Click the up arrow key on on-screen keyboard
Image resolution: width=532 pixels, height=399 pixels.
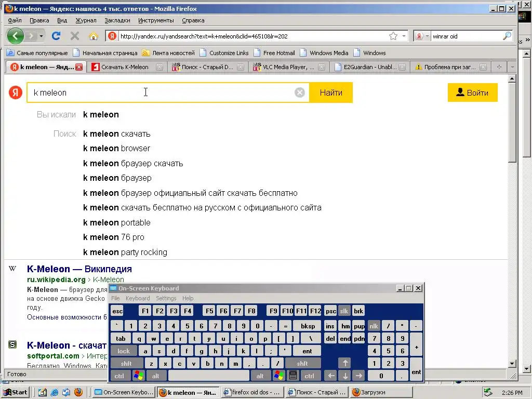click(345, 363)
